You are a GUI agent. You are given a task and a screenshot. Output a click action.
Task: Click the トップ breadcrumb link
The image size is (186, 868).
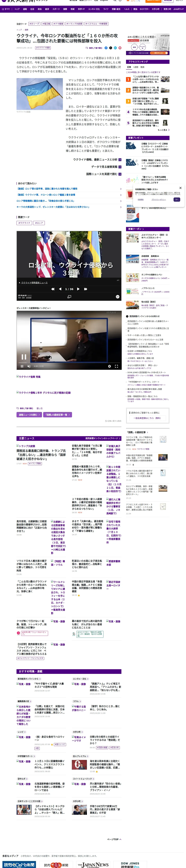19,30
